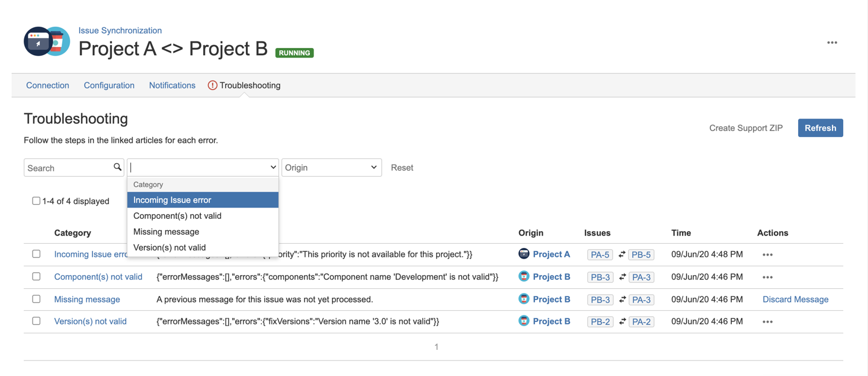Image resolution: width=868 pixels, height=376 pixels.
Task: Click the Discard Message link
Action: (795, 299)
